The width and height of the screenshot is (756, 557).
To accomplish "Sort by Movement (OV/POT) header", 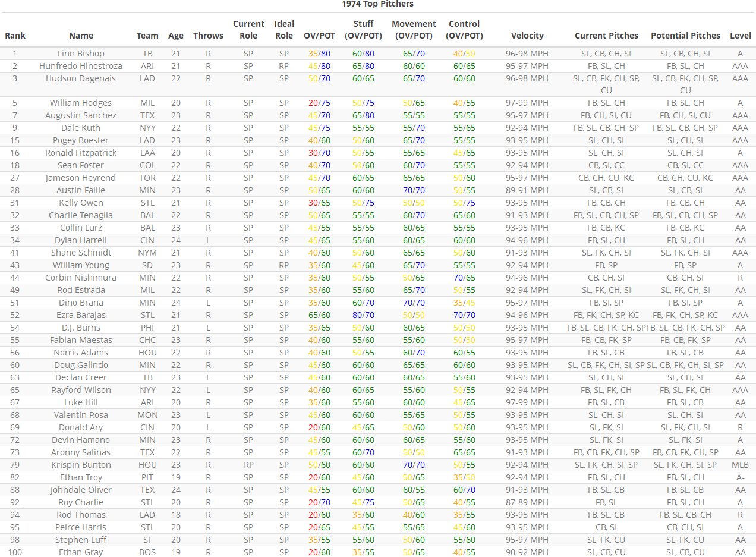I will click(414, 30).
